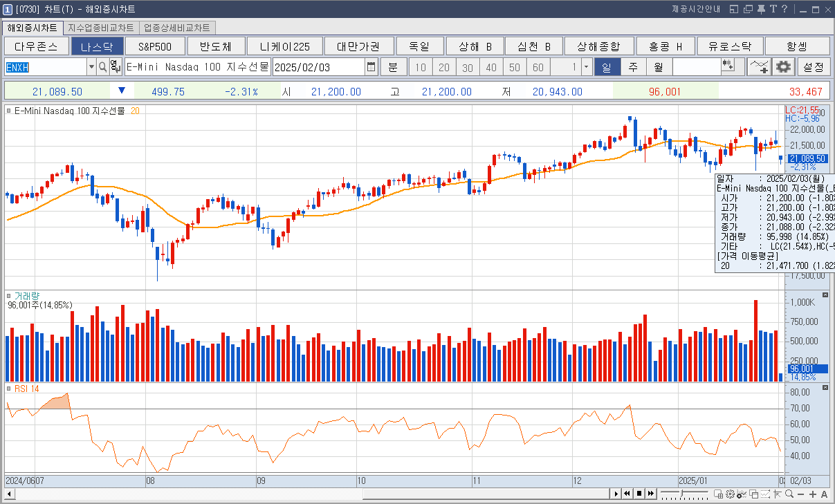Open chart settings gear icon in toolbar
This screenshot has width=835, height=504.
(x=783, y=67)
